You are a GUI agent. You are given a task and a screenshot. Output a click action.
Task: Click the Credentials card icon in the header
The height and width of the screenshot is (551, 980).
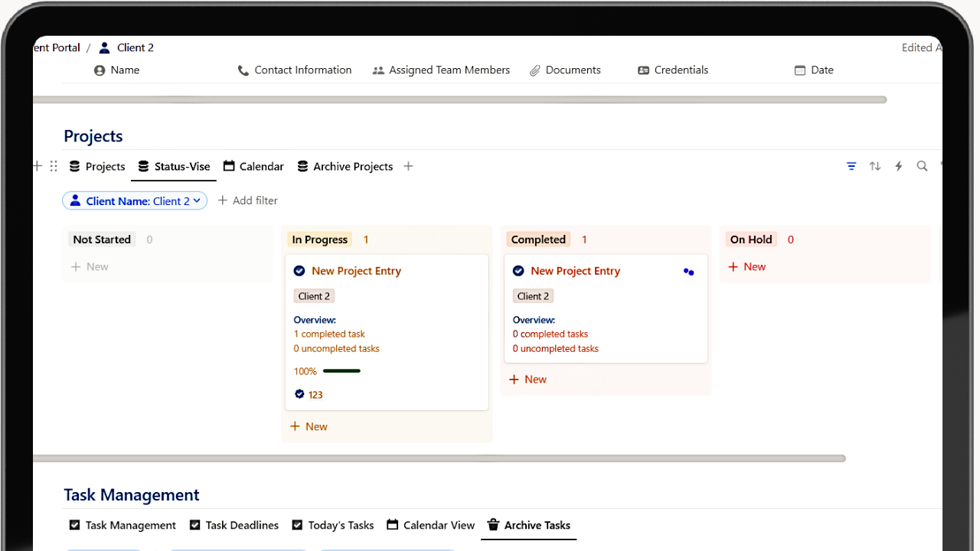[x=644, y=70]
